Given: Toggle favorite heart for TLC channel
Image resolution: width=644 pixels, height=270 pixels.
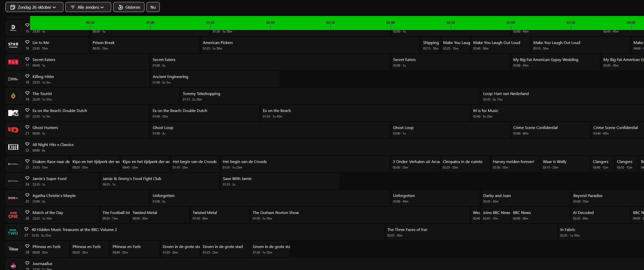Looking at the screenshot, I should (x=27, y=59).
